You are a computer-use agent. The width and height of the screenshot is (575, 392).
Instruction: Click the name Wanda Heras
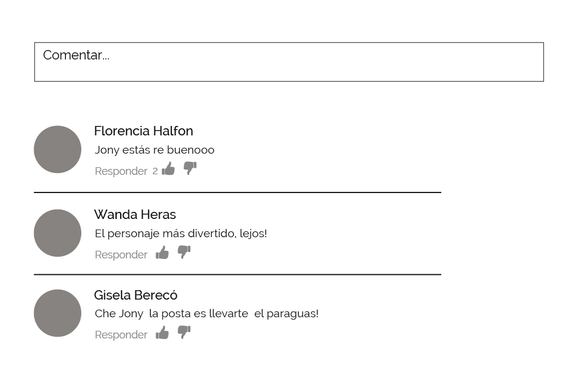135,214
